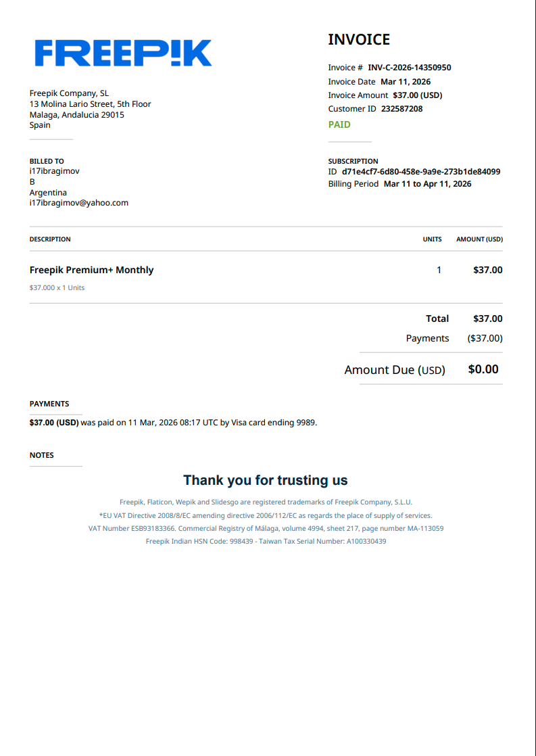Click the Thank you for trusting us text
Screen dimensions: 536x756
point(266,480)
